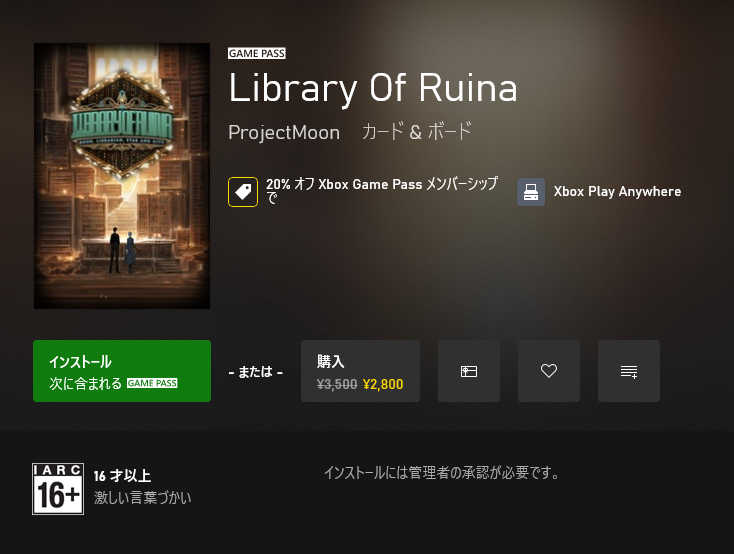Click the add-to-queue list icon button
Viewport: 734px width, 554px height.
[x=629, y=371]
